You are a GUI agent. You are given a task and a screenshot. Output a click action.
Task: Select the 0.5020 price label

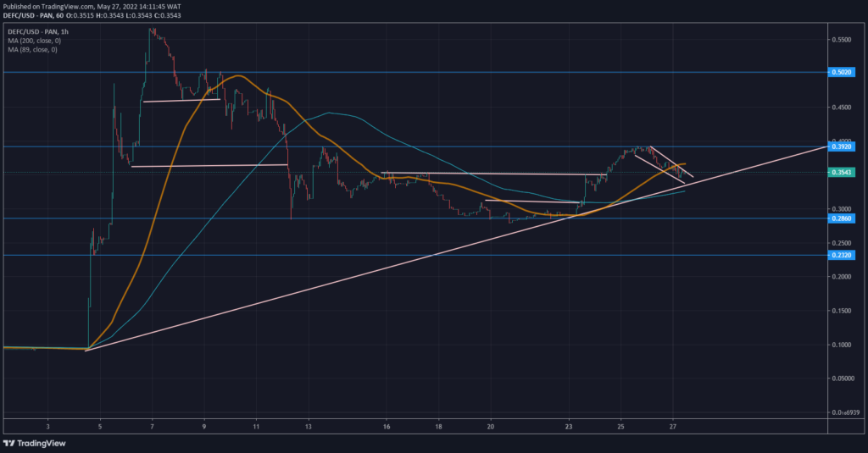(x=842, y=73)
